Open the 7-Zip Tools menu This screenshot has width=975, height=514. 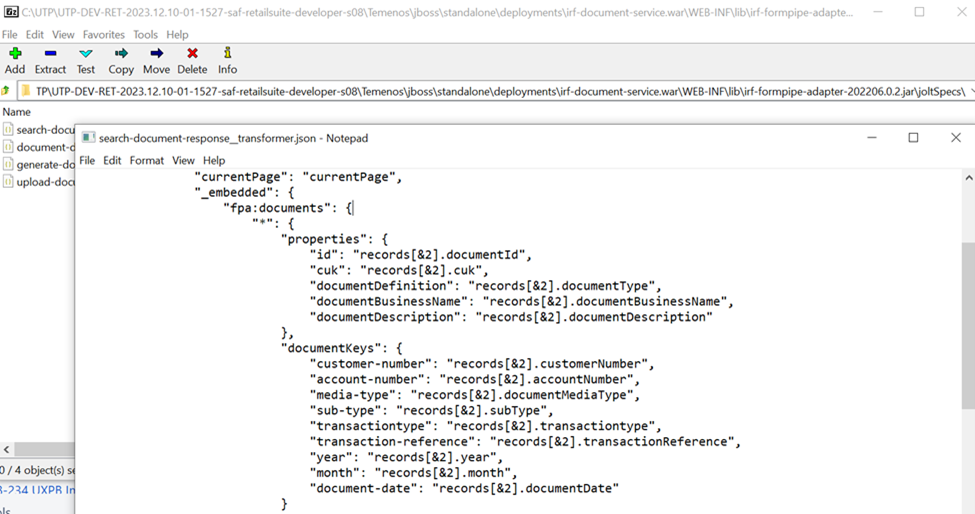pyautogui.click(x=145, y=35)
